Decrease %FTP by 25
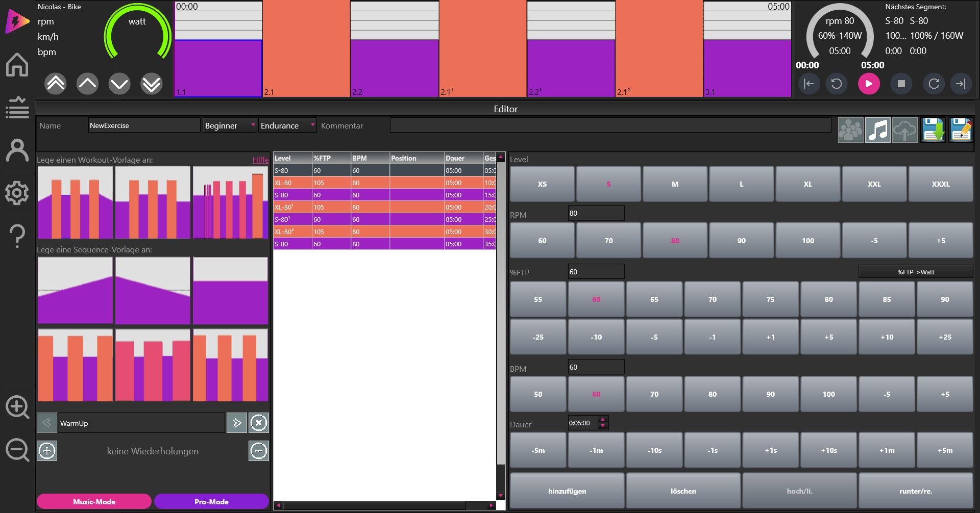 [x=538, y=337]
